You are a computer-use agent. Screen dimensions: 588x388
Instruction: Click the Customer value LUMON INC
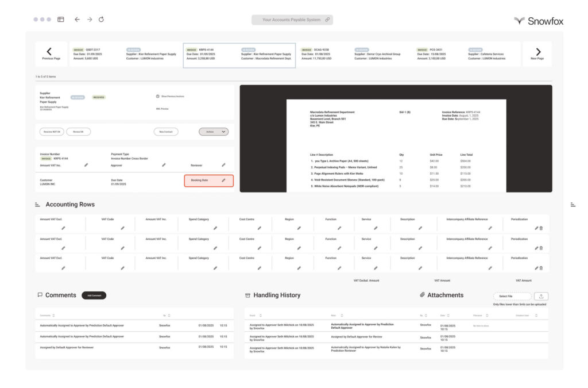(48, 185)
